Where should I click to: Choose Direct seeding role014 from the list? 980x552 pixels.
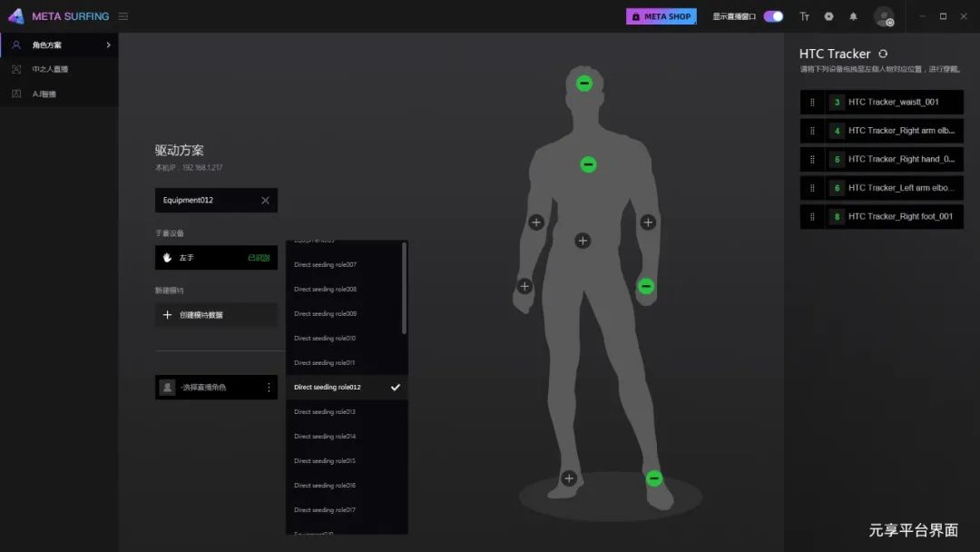pyautogui.click(x=325, y=437)
